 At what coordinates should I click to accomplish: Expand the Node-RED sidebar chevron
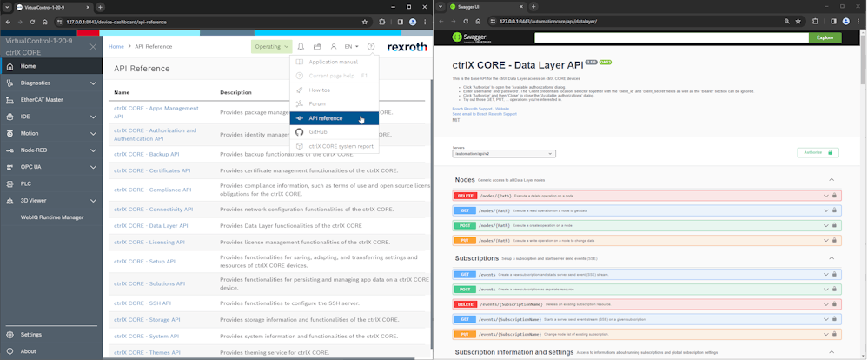point(93,150)
